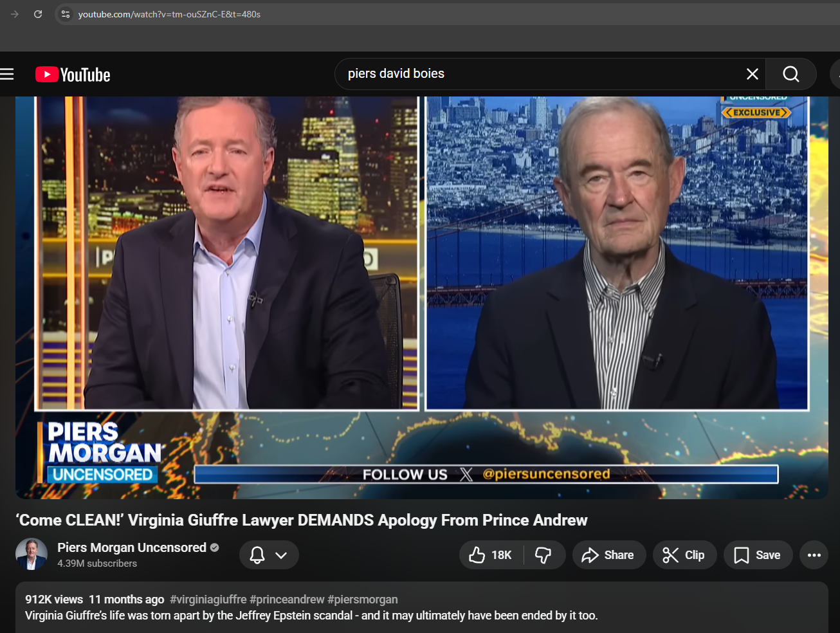This screenshot has height=633, width=840.
Task: Click the magnifying glass search button
Action: (790, 74)
